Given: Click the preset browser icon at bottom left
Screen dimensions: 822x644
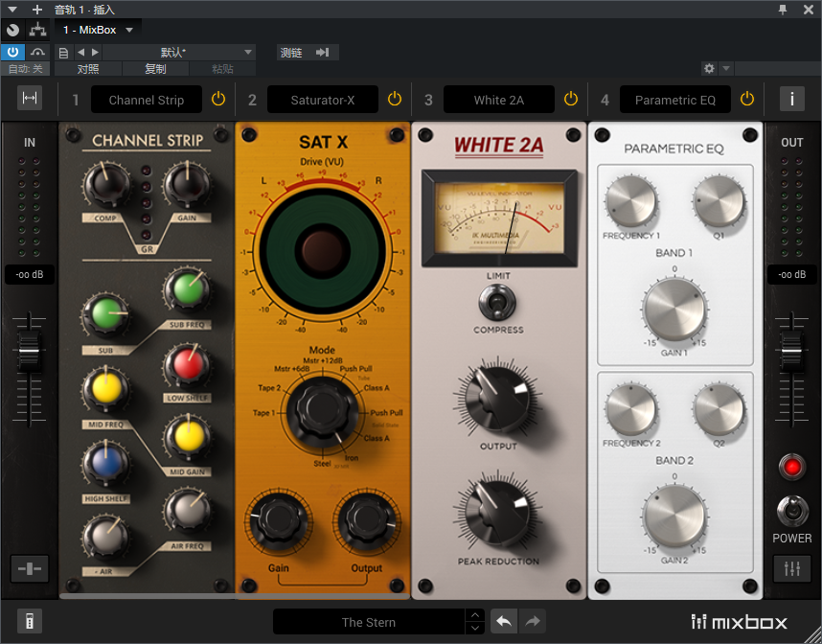Looking at the screenshot, I should [x=30, y=622].
